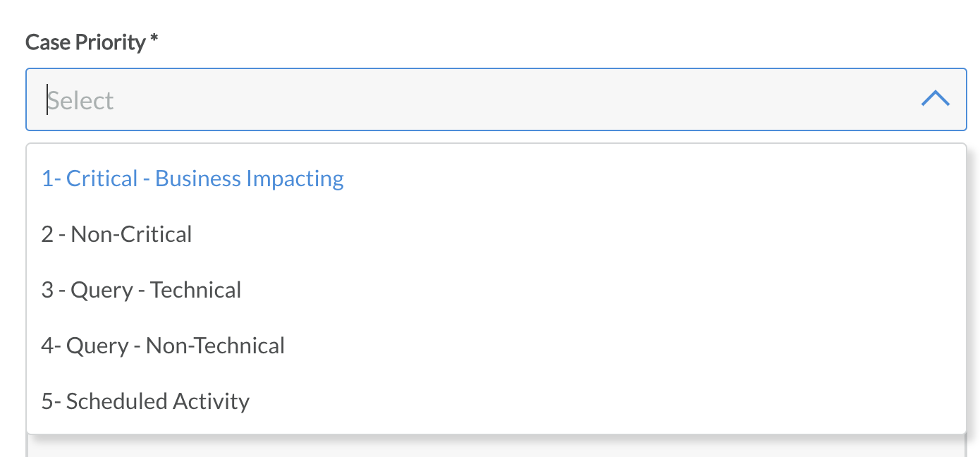Select '1- Critical - Business Impacting' option
The width and height of the screenshot is (980, 457).
point(192,178)
